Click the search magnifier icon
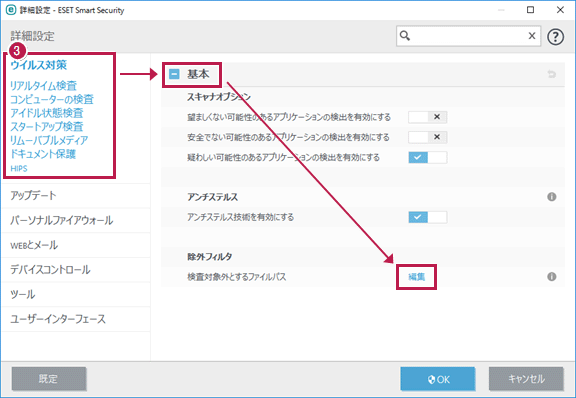Viewport: 576px width, 398px height. pos(405,36)
